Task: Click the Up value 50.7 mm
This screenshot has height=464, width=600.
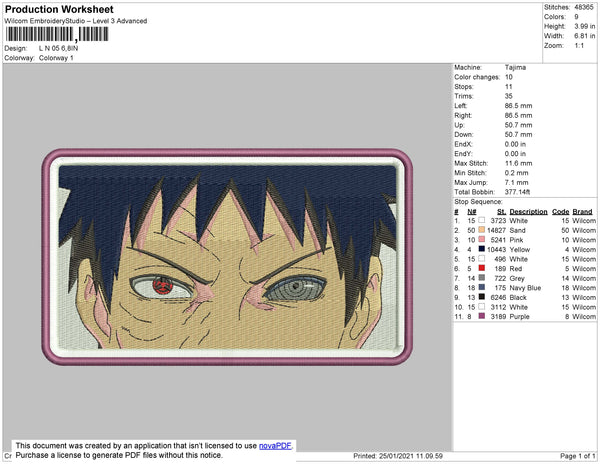Action: click(x=518, y=125)
